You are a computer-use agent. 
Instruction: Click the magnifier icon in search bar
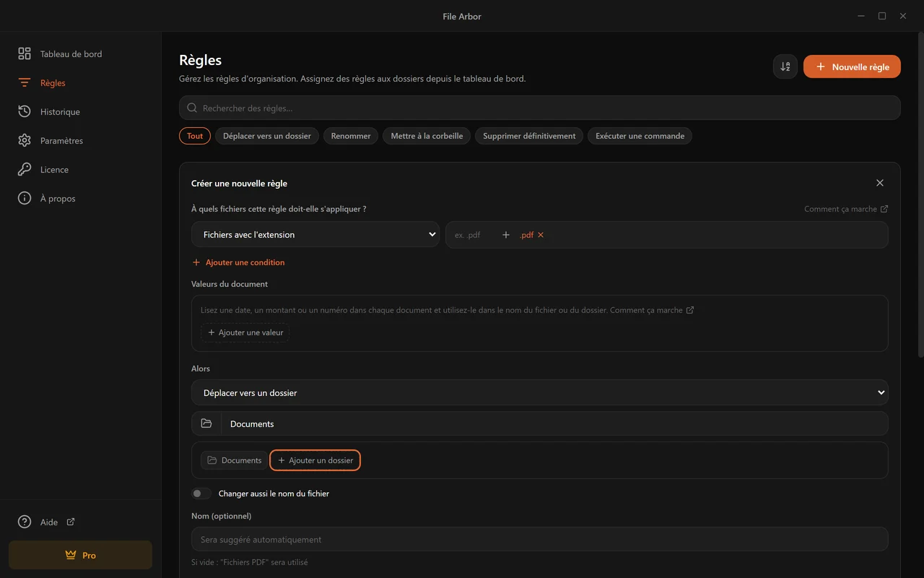[x=192, y=108]
